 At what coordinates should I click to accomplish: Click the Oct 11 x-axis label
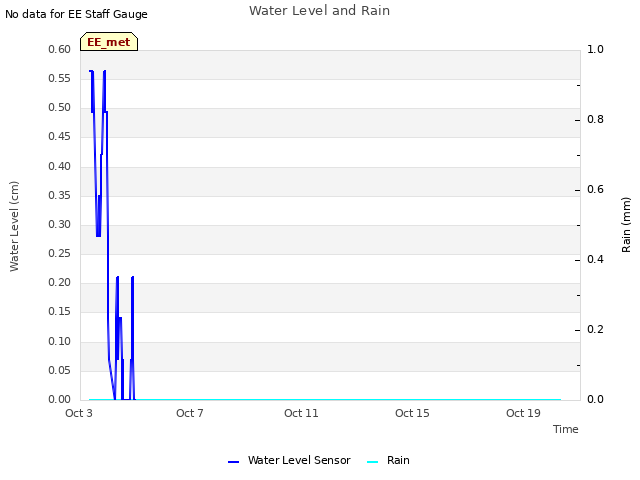301,413
